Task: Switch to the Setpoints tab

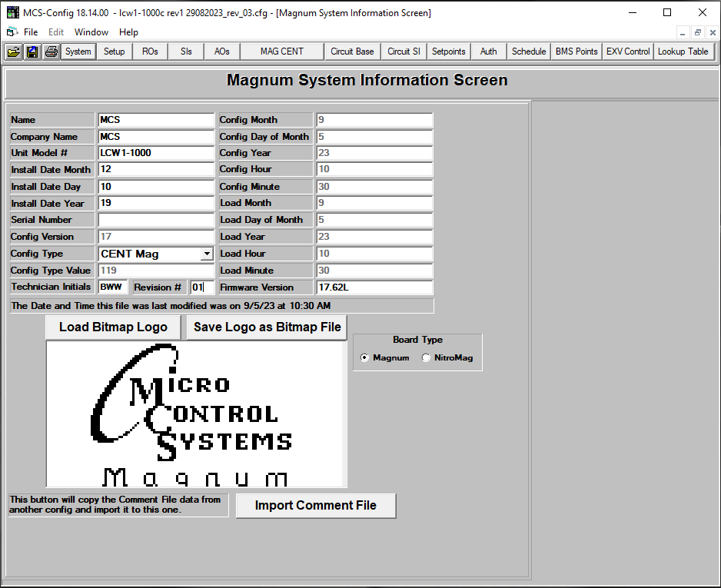Action: [x=448, y=51]
